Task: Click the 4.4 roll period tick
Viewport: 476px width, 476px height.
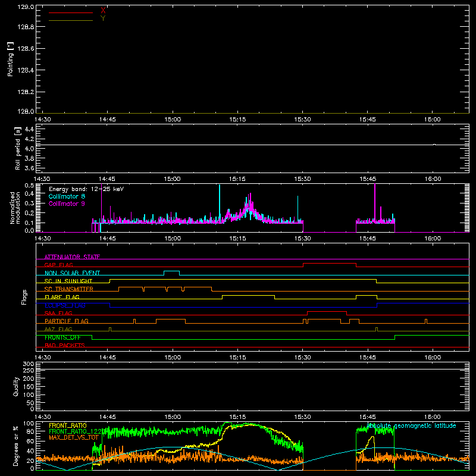Action: [29, 130]
